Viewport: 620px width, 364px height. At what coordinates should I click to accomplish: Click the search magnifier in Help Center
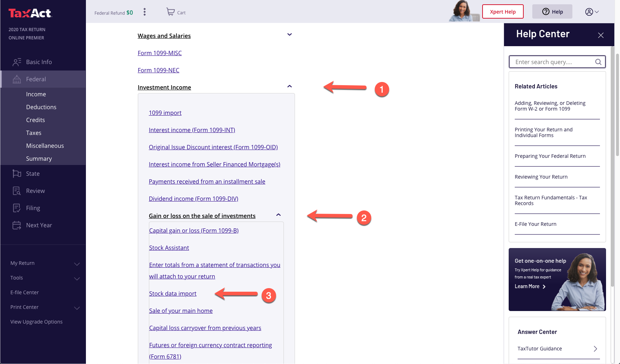(598, 62)
